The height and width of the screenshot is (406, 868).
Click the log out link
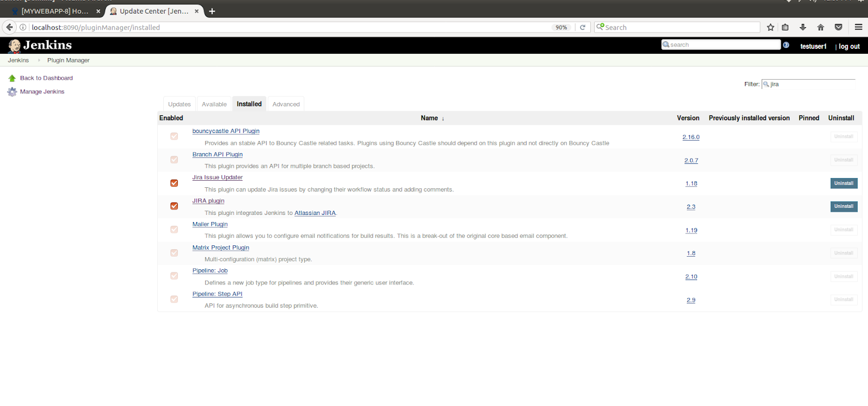(849, 46)
